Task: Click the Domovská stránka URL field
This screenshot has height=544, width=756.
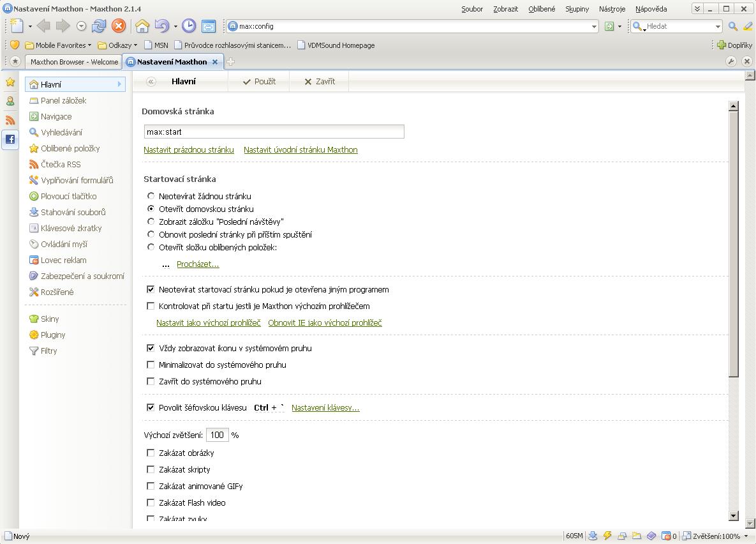Action: [274, 132]
